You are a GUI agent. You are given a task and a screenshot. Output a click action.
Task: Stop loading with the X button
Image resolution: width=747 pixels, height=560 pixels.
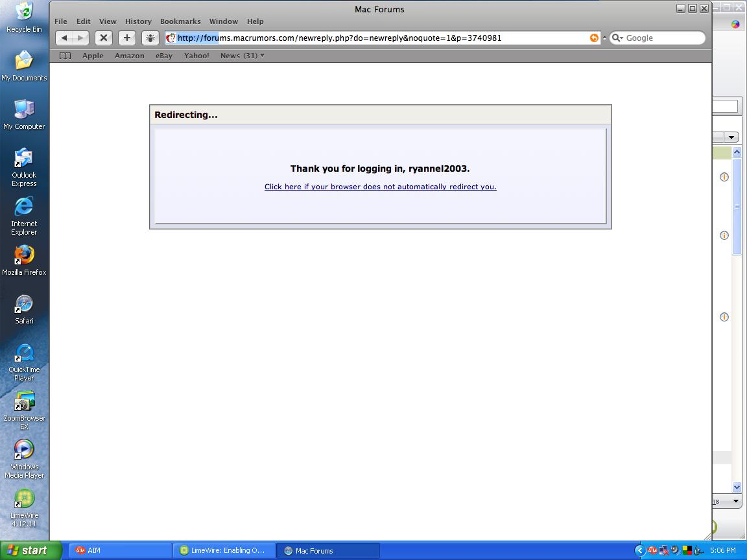[103, 38]
